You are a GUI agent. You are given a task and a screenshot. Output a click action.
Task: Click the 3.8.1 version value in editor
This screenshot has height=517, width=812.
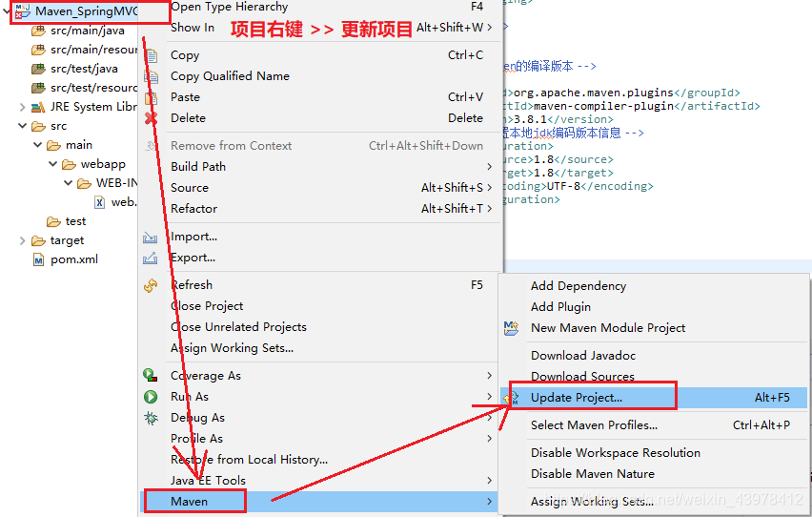click(x=530, y=119)
